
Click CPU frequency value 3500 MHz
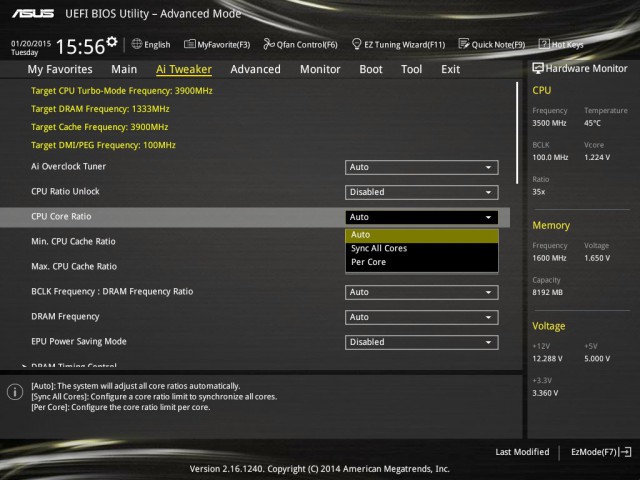click(x=549, y=123)
